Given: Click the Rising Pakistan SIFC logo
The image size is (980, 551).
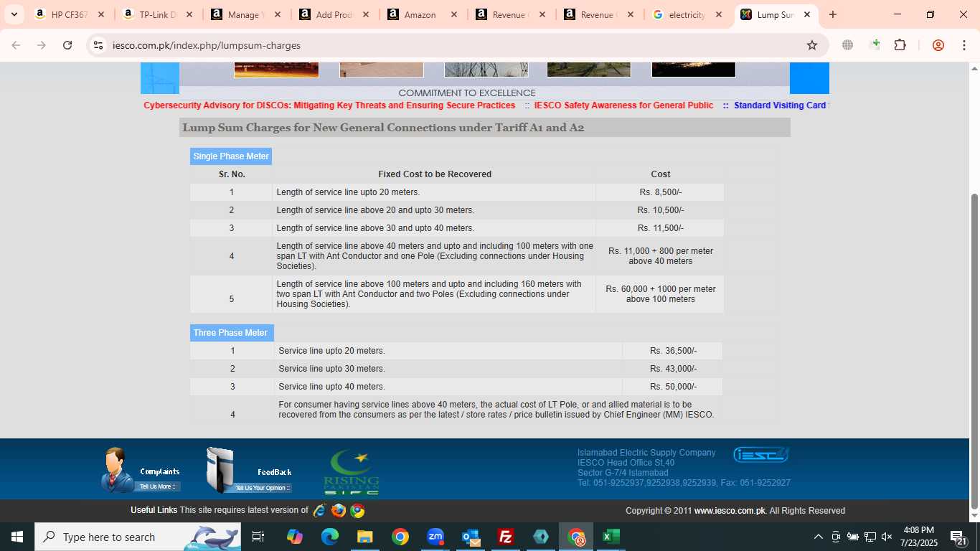Looking at the screenshot, I should (351, 472).
